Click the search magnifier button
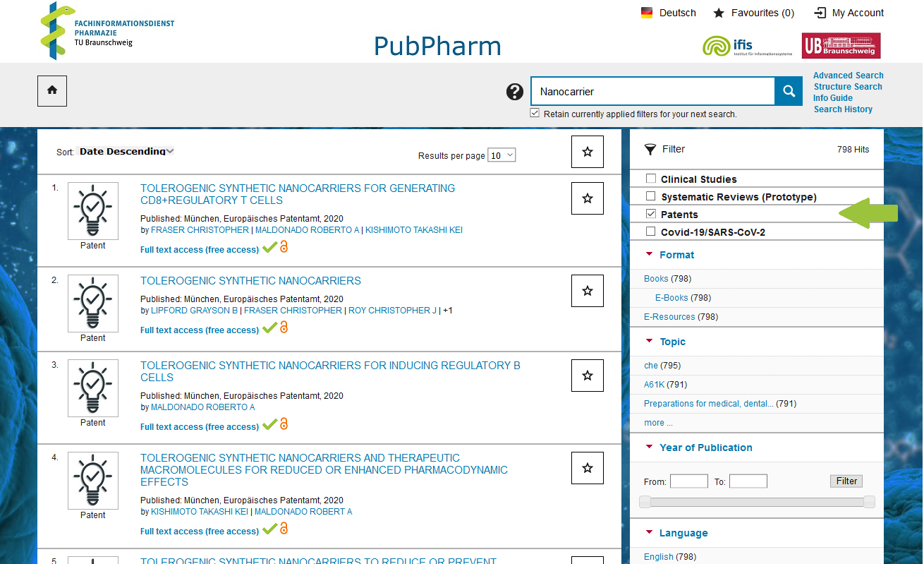 pyautogui.click(x=789, y=91)
